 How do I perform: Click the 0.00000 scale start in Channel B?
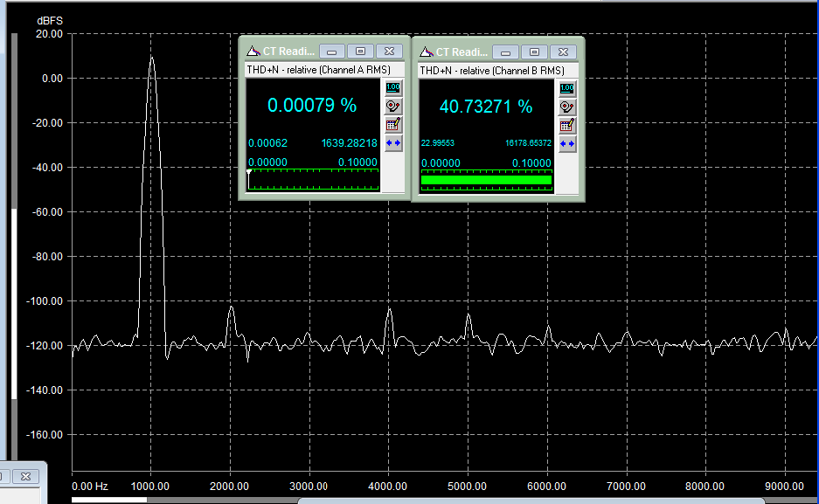click(441, 163)
